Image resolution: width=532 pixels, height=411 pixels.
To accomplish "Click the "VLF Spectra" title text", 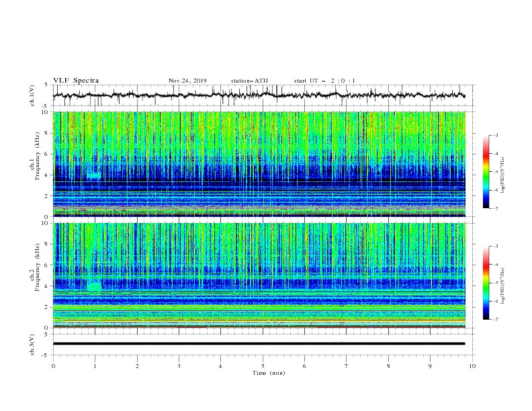I will point(76,81).
